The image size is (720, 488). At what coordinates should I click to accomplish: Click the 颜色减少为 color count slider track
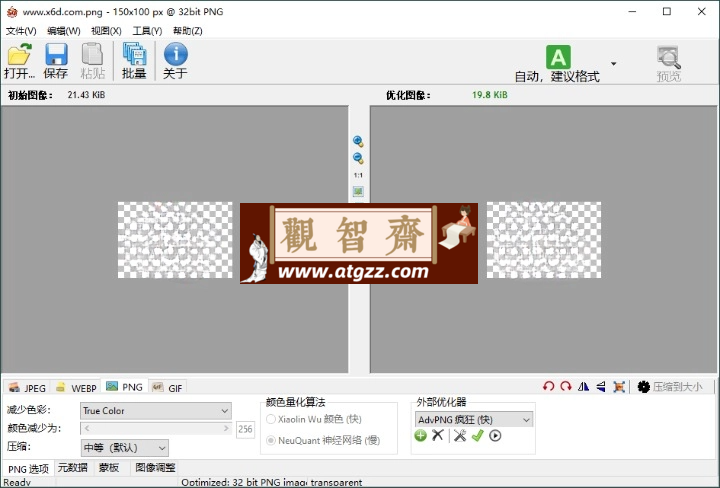[156, 428]
